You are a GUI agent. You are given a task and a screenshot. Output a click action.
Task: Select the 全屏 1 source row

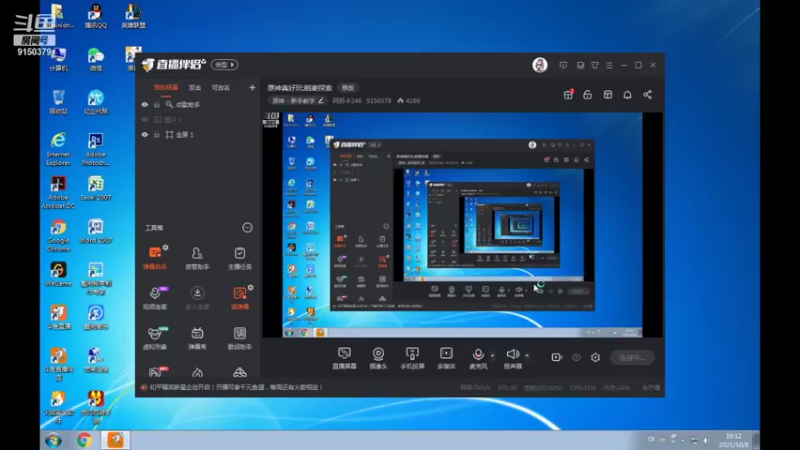[198, 135]
